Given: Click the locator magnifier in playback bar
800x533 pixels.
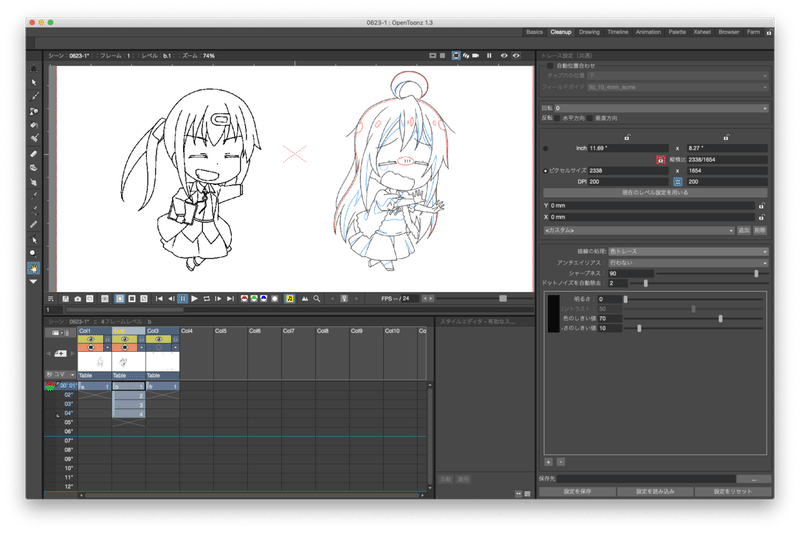Looking at the screenshot, I should (x=317, y=299).
